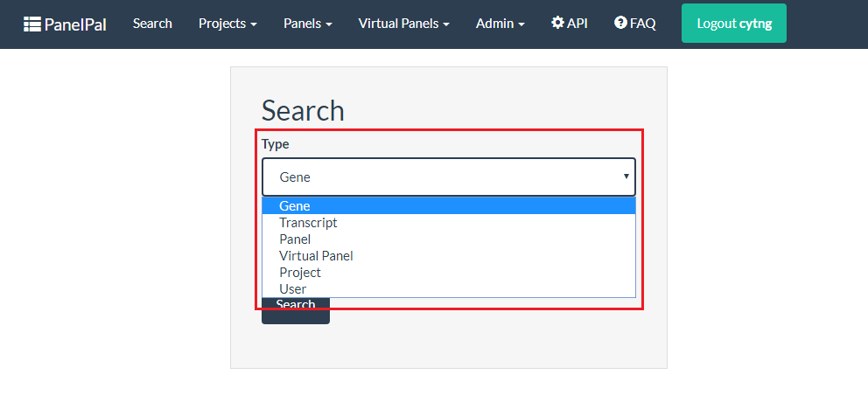868x416 pixels.
Task: Choose the Virtual Panel option
Action: point(448,255)
